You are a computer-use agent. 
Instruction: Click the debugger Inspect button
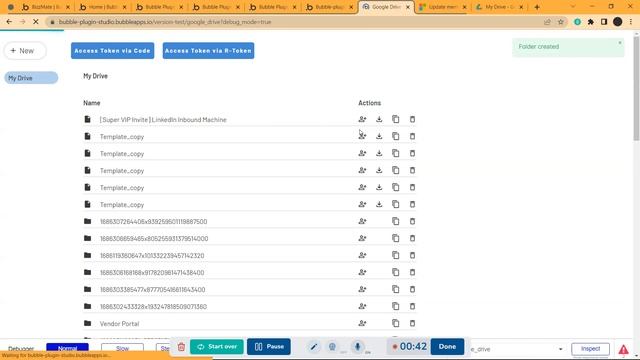(590, 349)
